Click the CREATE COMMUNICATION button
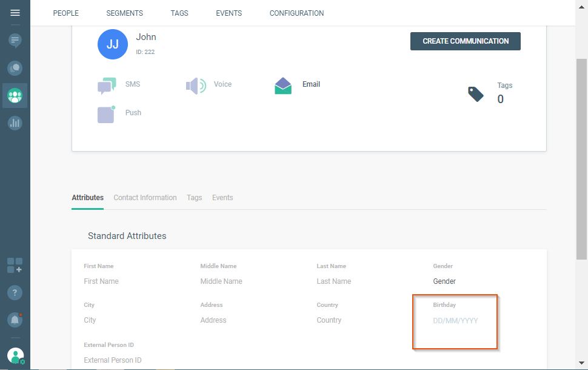 pyautogui.click(x=465, y=41)
